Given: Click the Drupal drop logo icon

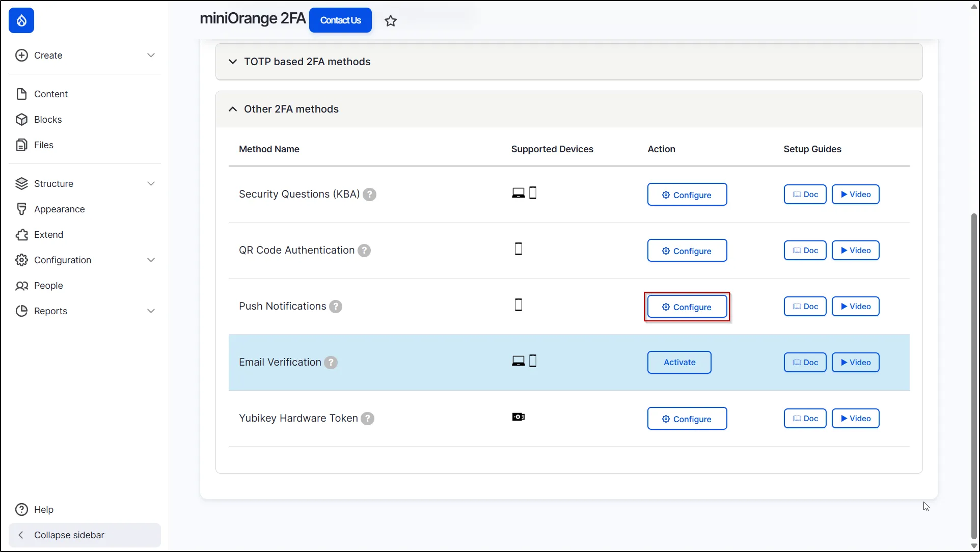Looking at the screenshot, I should [21, 20].
